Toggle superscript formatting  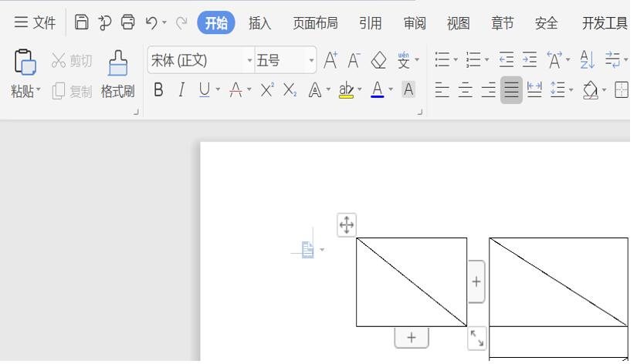click(267, 89)
